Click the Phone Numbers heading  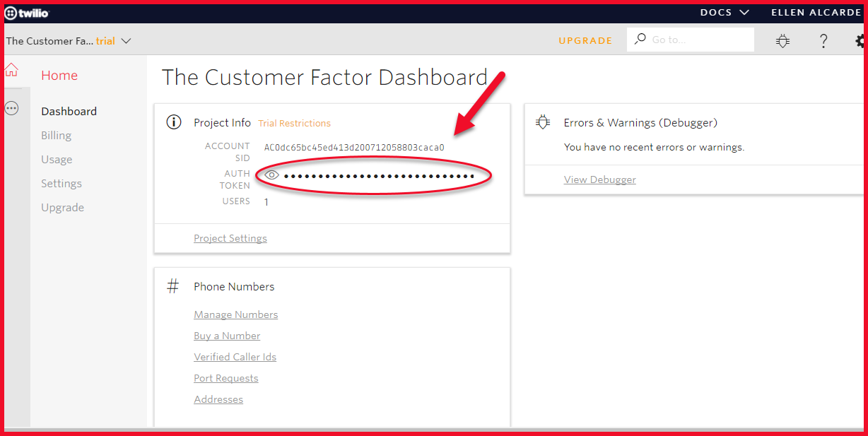pos(234,286)
